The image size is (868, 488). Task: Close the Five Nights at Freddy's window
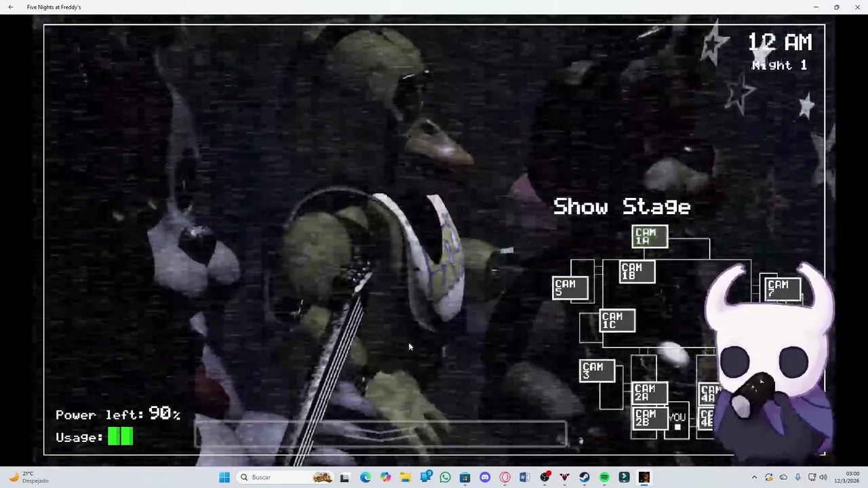click(857, 7)
